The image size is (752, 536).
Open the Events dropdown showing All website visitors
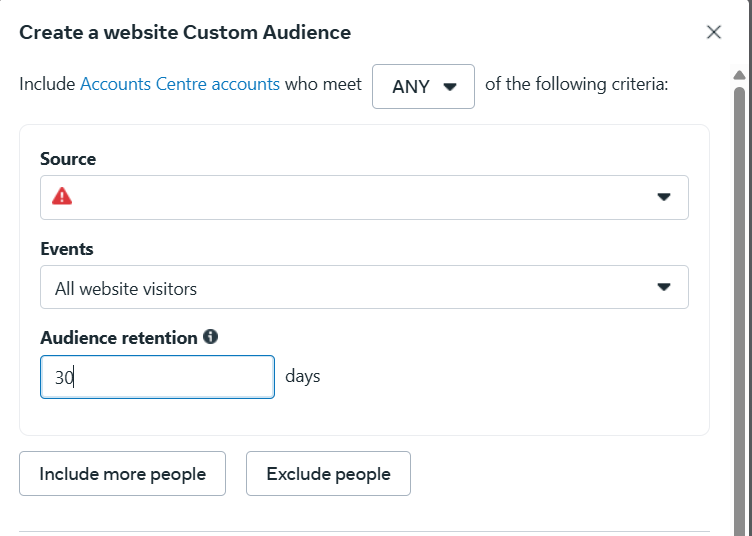point(364,287)
